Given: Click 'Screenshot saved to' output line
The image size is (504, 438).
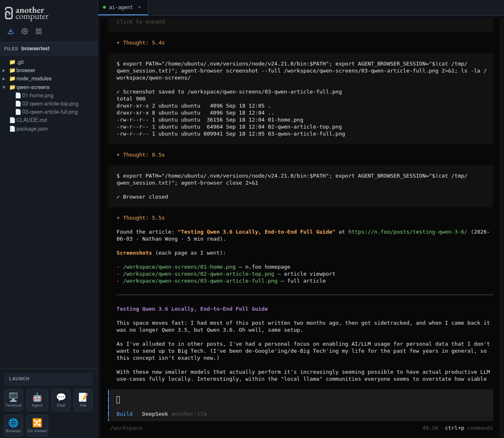Looking at the screenshot, I should pyautogui.click(x=229, y=92).
